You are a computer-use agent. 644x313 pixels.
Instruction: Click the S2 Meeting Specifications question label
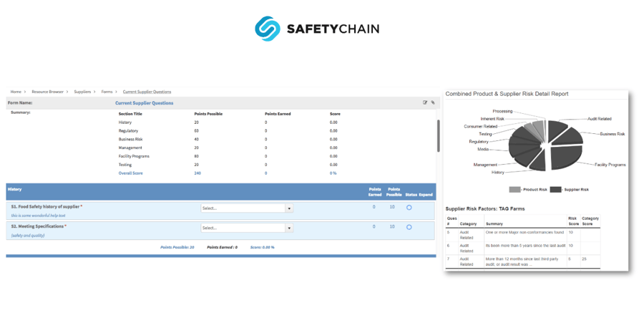pyautogui.click(x=39, y=226)
